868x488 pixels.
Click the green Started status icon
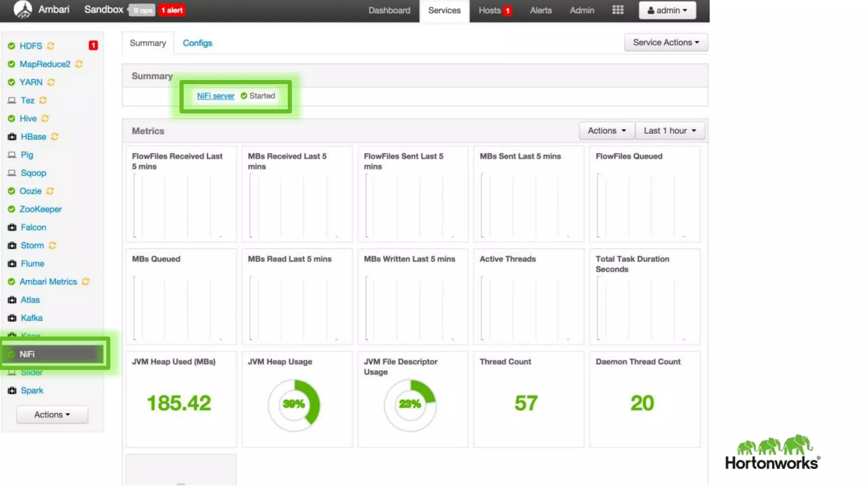pos(244,96)
